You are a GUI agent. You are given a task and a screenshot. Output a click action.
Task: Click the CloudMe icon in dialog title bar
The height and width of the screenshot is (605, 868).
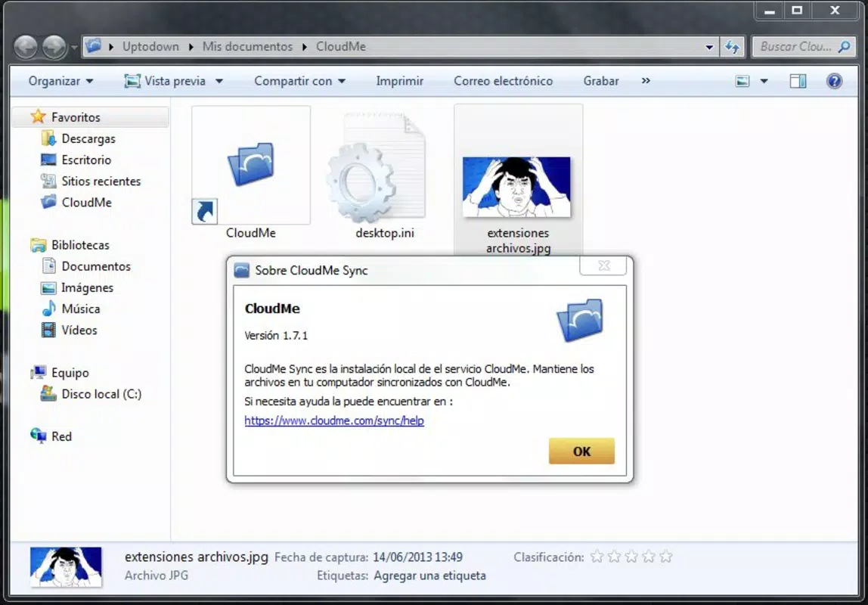(241, 270)
